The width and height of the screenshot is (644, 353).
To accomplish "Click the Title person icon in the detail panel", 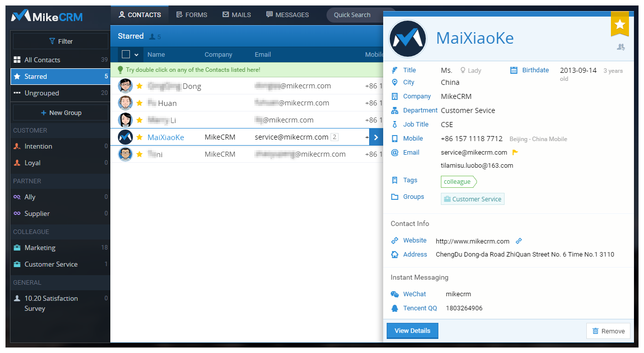I will tap(395, 70).
